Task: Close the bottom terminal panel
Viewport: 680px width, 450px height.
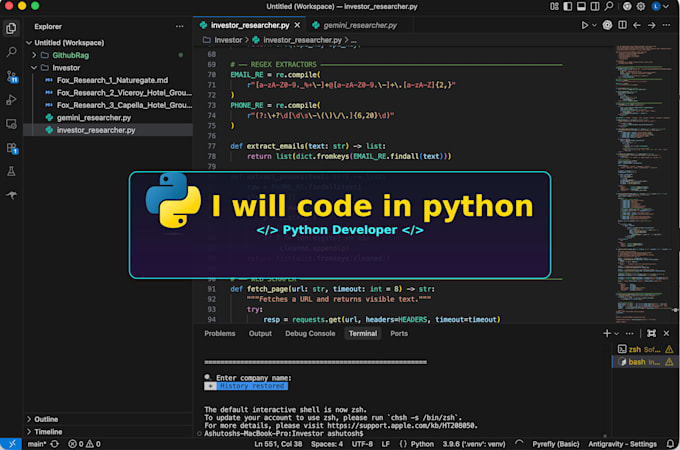Action: coord(667,333)
